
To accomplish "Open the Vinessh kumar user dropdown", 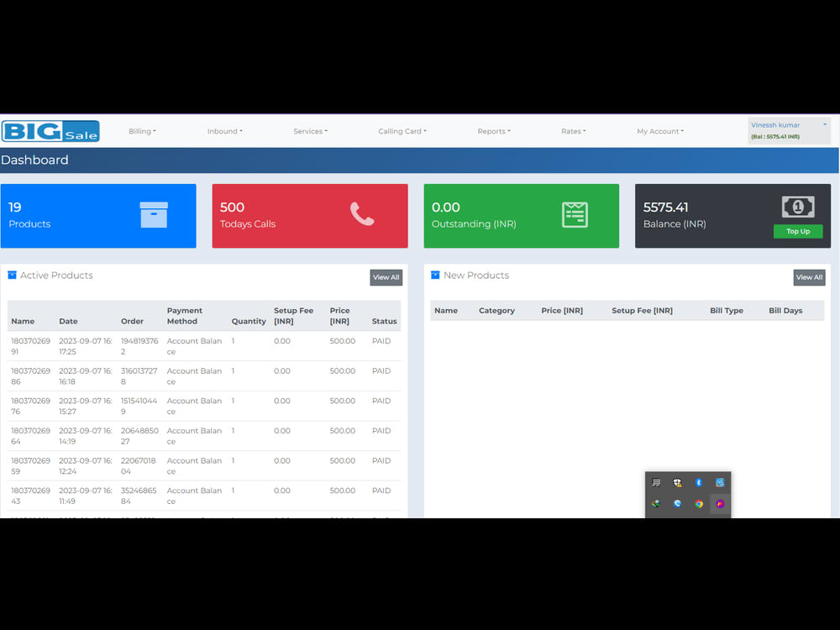I will point(789,130).
